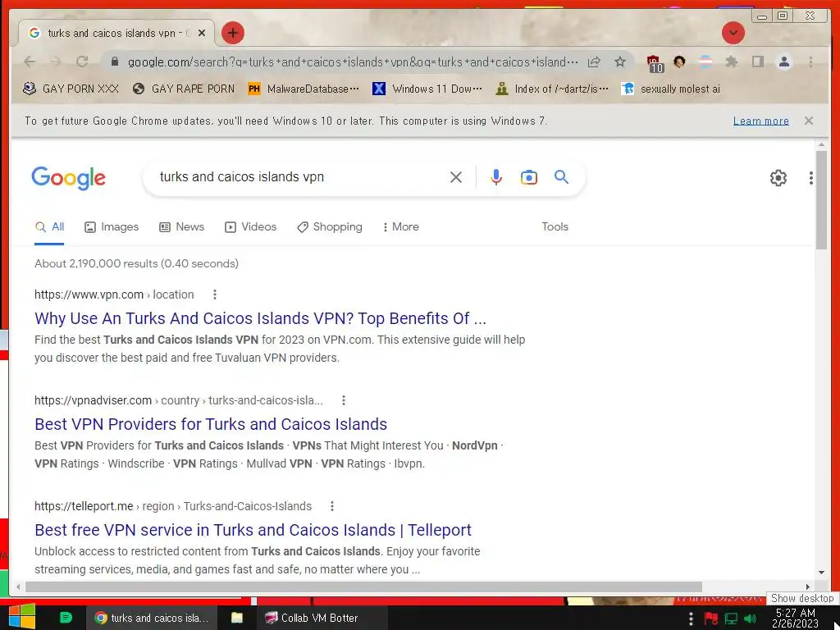The image size is (840, 630).
Task: Open the three-dot menu for the telleport.me result
Action: click(332, 506)
